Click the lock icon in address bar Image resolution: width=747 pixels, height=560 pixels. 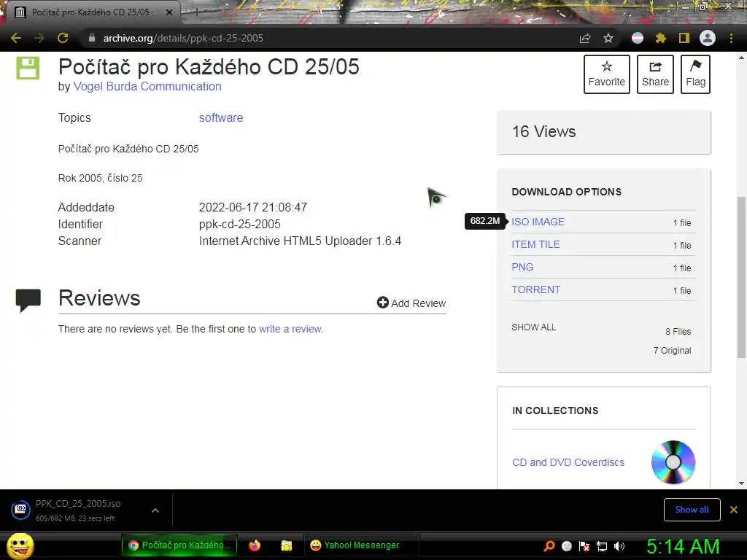click(x=92, y=38)
